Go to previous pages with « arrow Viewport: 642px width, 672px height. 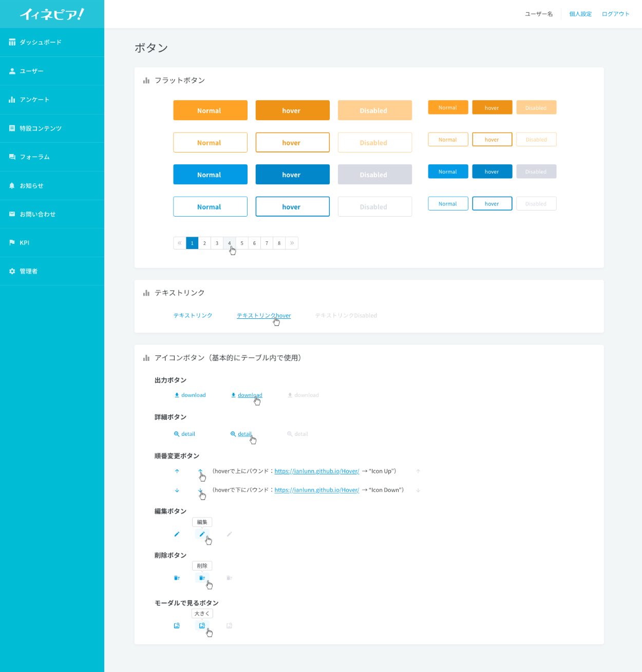[x=180, y=243]
